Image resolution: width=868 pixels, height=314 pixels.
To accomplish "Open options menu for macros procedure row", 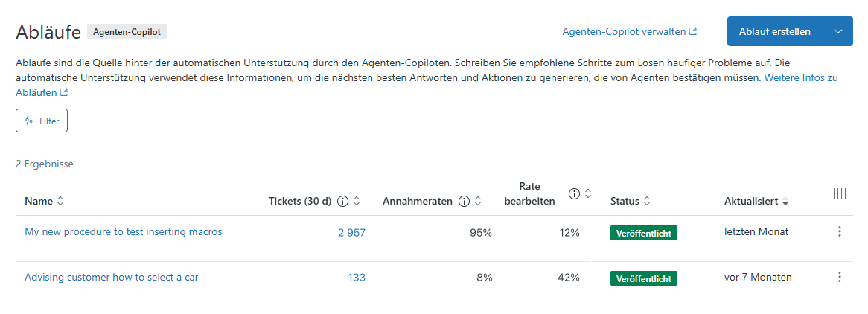I will click(840, 231).
